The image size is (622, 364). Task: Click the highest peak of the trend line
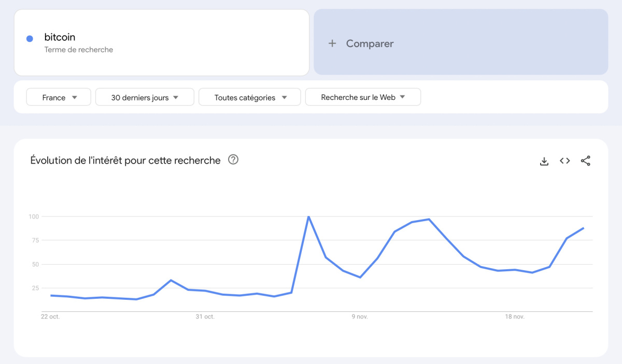(308, 216)
